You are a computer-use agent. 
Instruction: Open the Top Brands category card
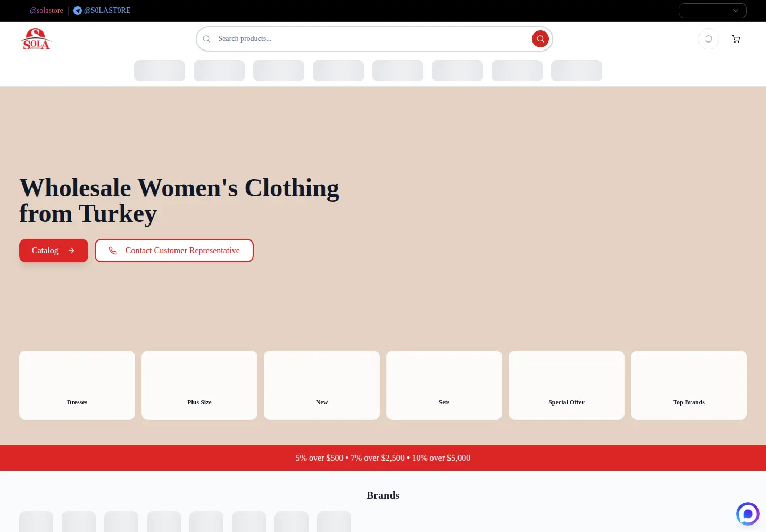click(689, 385)
